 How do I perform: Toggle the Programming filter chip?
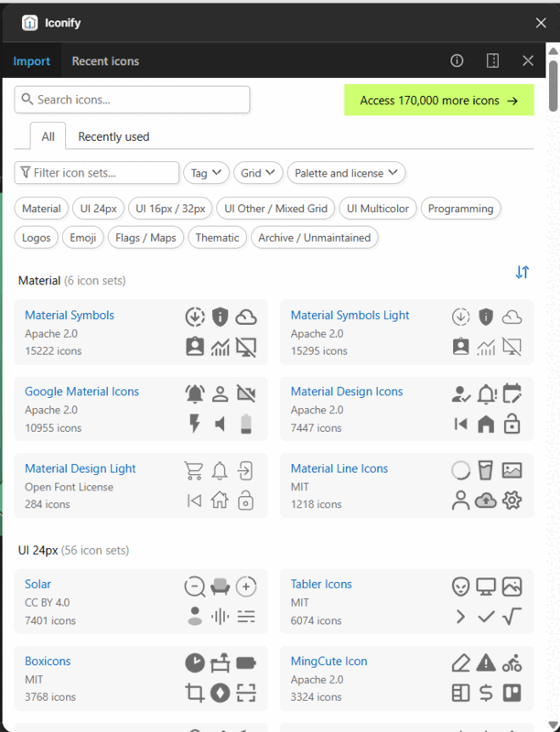coord(460,209)
